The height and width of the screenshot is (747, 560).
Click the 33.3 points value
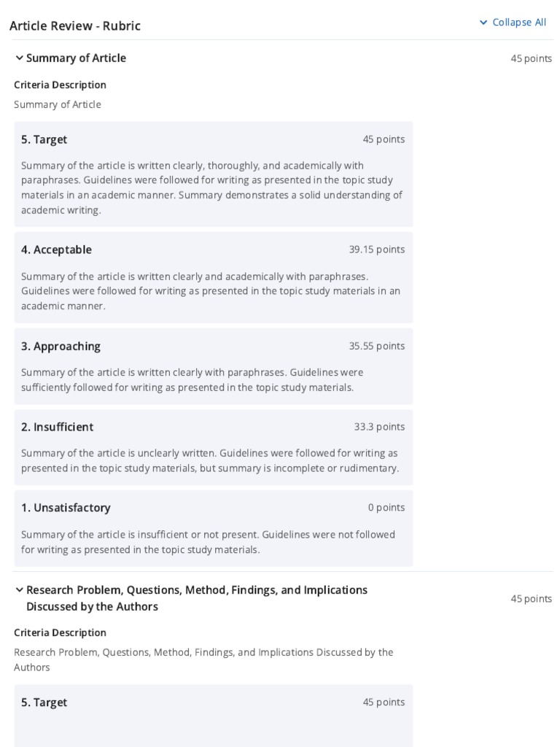click(379, 427)
